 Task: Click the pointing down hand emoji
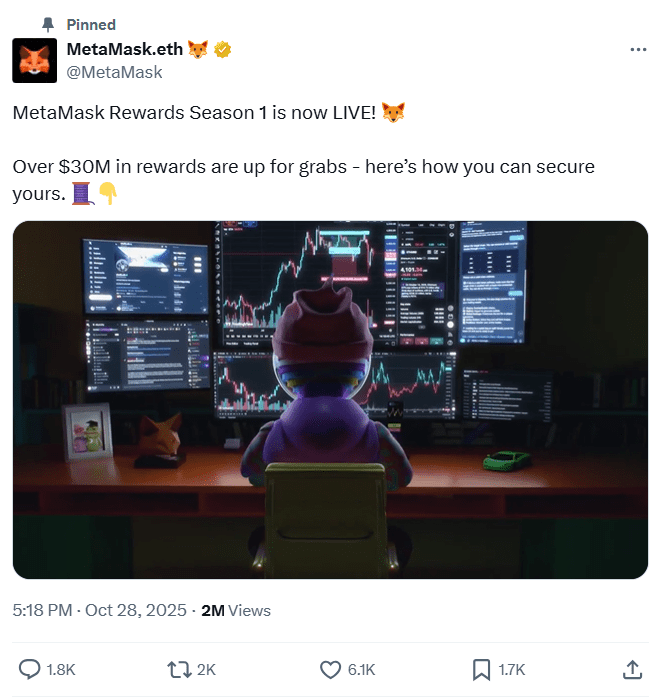(x=108, y=193)
